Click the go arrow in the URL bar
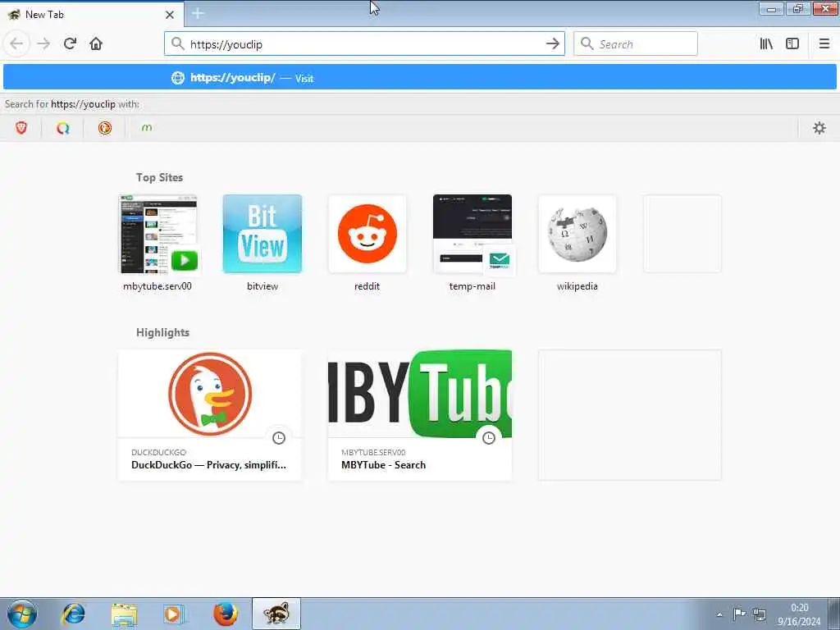Screen dimensions: 840x630 click(552, 44)
